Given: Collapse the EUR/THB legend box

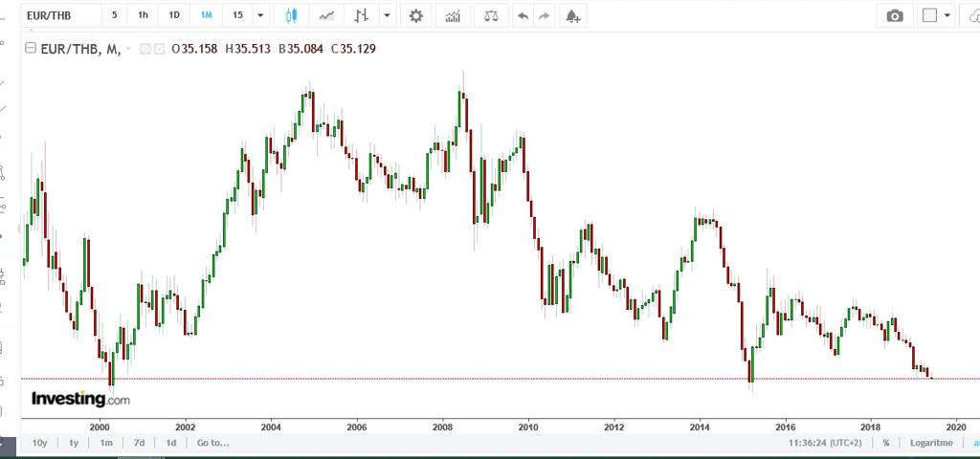Looking at the screenshot, I should [31, 50].
